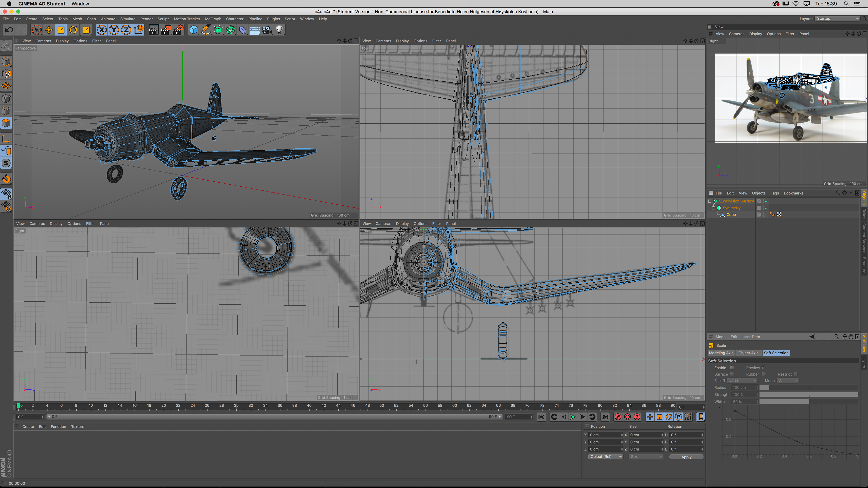Toggle the Rubber checkbox

click(x=764, y=374)
